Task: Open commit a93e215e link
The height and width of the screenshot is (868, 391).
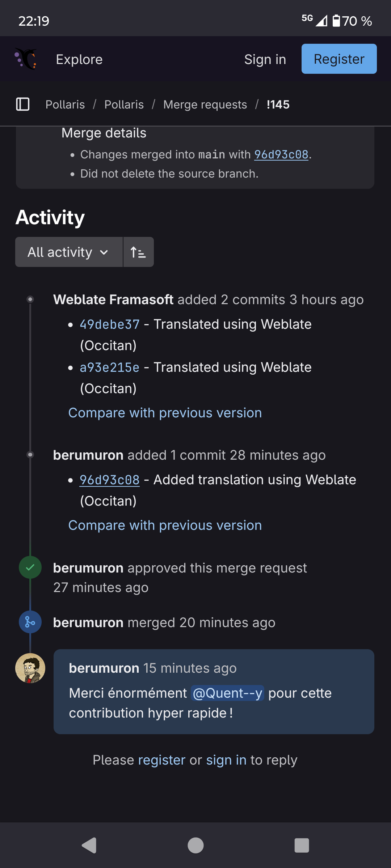Action: [110, 367]
